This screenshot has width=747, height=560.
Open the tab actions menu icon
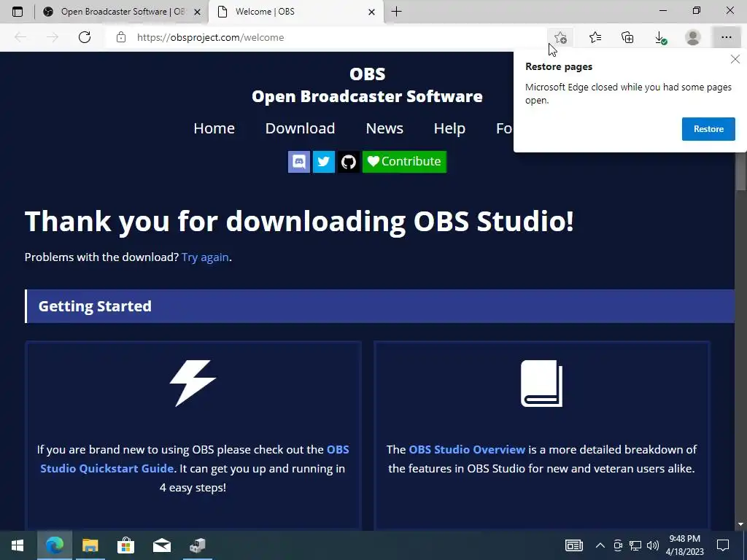point(18,12)
